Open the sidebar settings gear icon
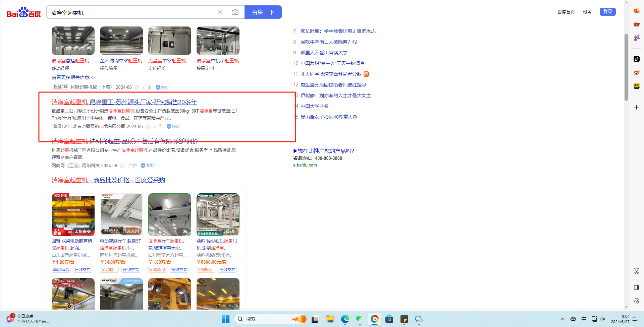 636,301
